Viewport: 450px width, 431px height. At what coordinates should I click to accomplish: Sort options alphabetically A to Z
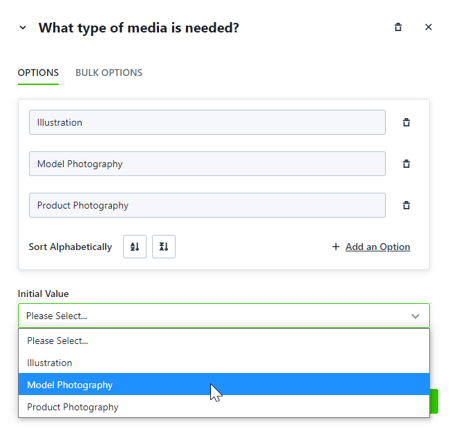point(135,247)
